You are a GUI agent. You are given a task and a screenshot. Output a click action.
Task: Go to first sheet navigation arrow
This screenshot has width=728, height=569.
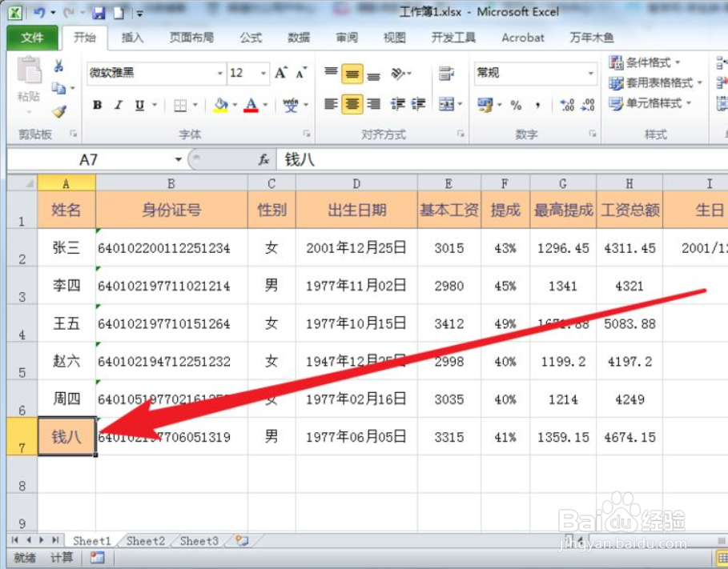(15, 540)
